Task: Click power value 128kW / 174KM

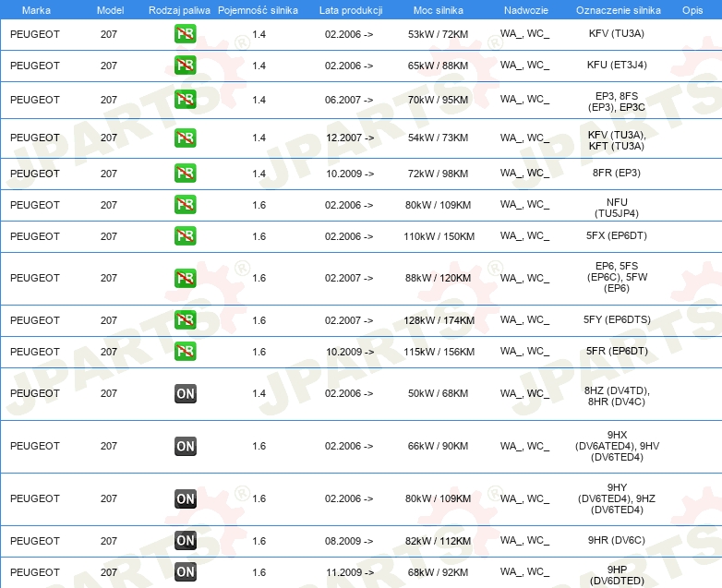Action: tap(439, 320)
